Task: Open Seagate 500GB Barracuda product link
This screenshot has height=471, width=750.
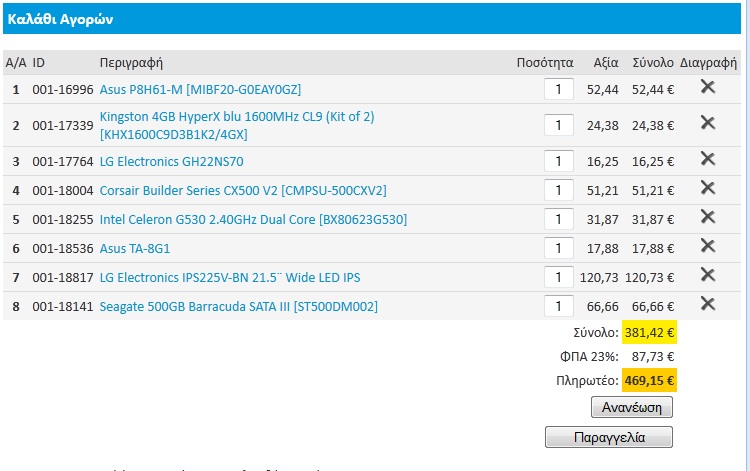Action: click(x=238, y=307)
